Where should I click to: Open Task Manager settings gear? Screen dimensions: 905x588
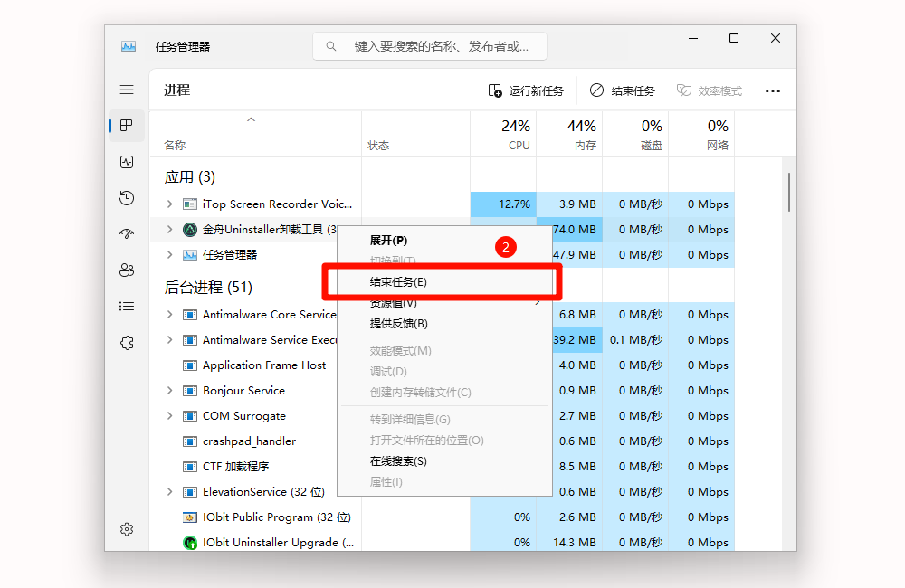coord(127,529)
